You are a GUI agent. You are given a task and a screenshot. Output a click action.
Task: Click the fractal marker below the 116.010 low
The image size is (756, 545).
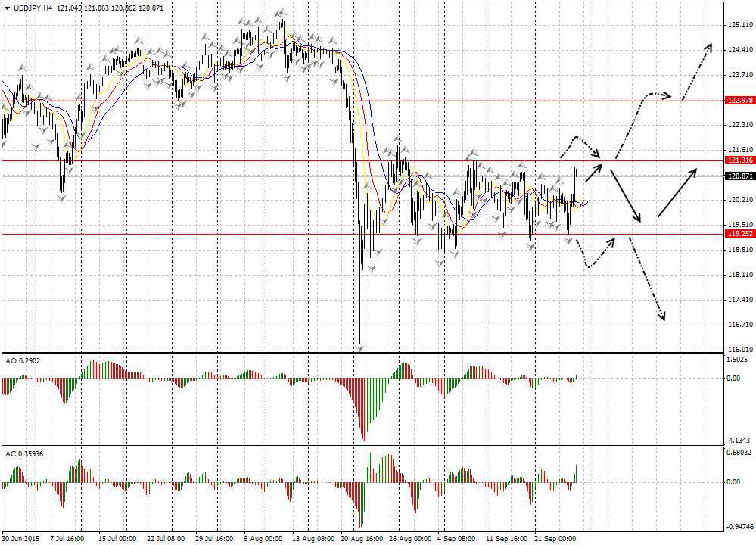click(360, 348)
